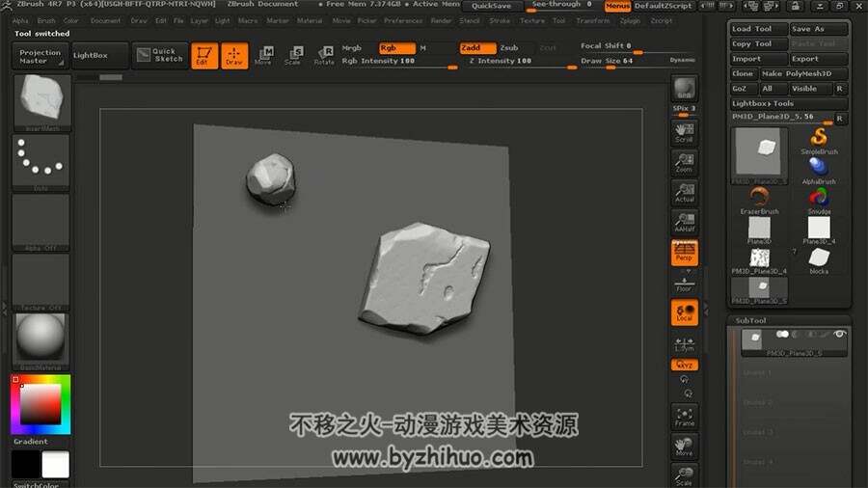Select the top shelf Rotate button
868x488 pixels.
pos(324,56)
